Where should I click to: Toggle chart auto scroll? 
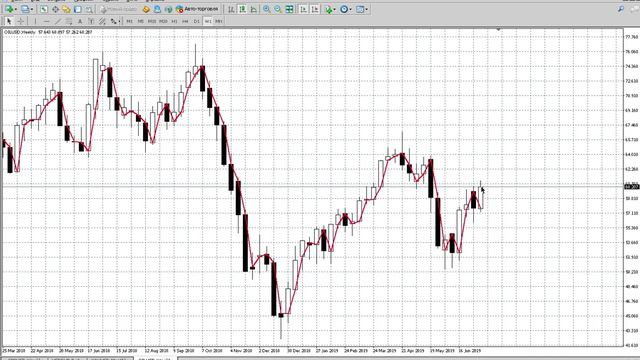pos(304,9)
